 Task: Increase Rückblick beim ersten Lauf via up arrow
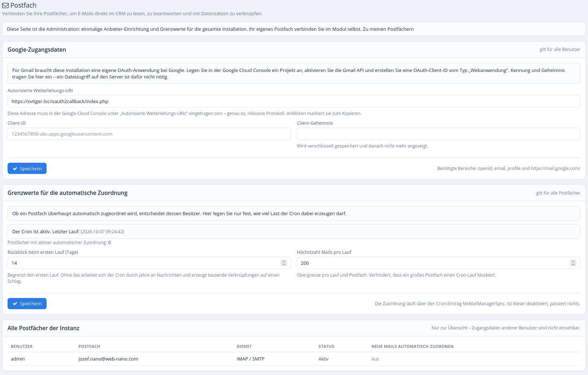point(284,261)
